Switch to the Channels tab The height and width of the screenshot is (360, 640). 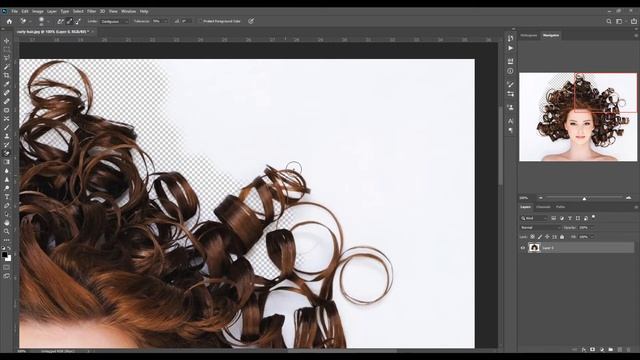pyautogui.click(x=543, y=207)
